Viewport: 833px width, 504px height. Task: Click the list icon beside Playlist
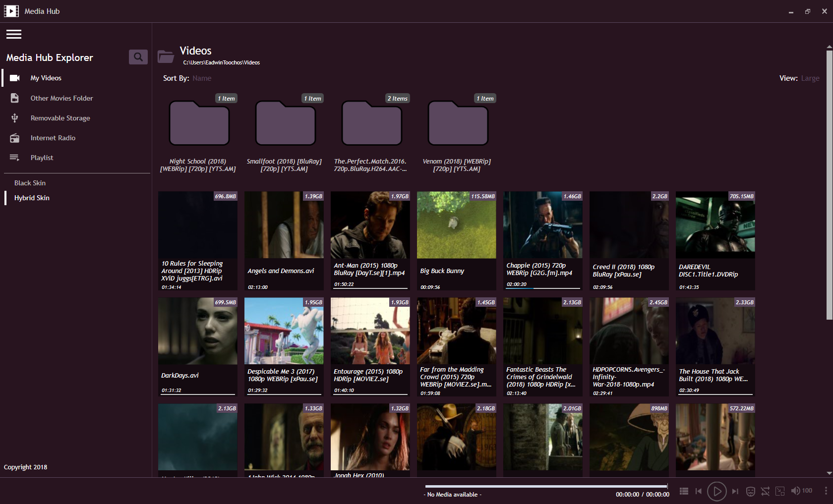(15, 158)
